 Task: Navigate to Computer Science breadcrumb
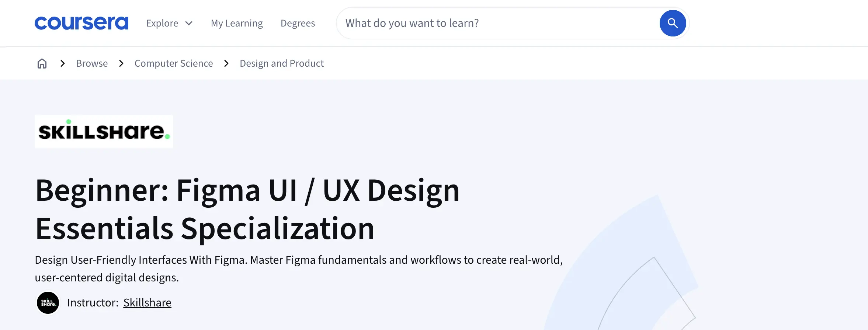pos(174,63)
